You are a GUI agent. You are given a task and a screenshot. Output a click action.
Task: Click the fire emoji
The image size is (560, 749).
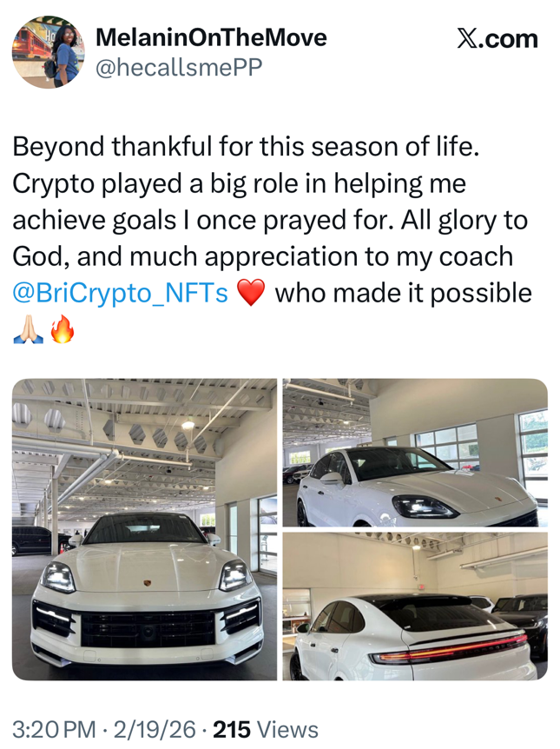62,331
